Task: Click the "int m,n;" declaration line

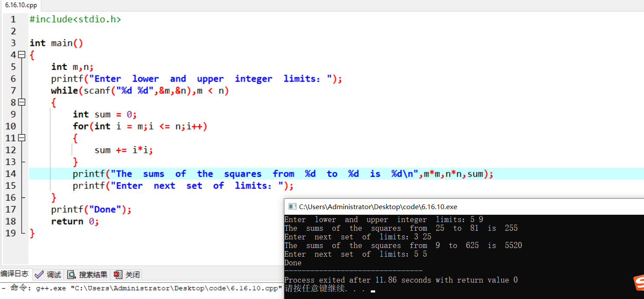Action: coord(72,67)
